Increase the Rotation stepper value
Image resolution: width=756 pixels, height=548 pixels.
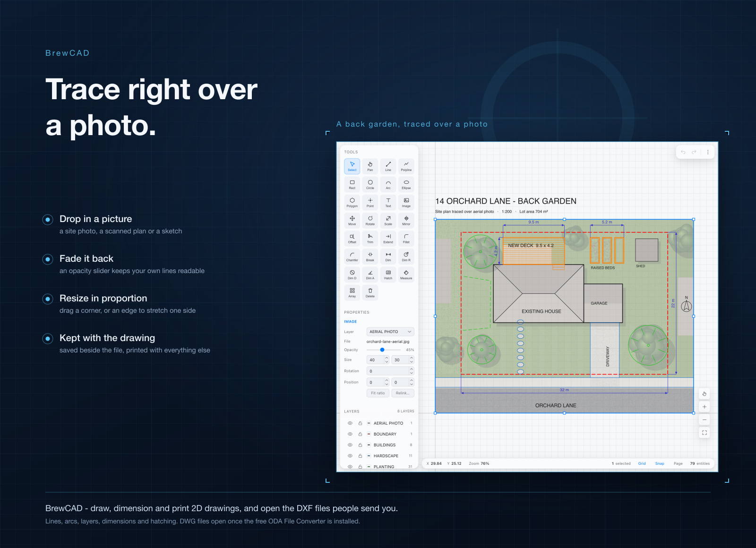pos(412,369)
